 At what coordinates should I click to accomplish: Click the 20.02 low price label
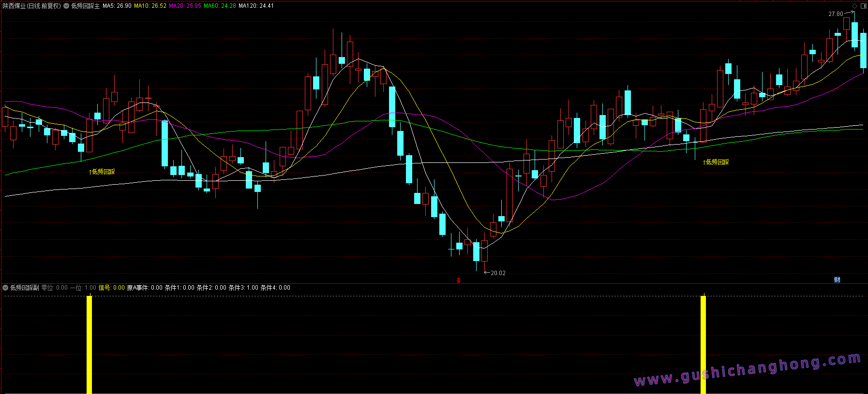pos(498,273)
